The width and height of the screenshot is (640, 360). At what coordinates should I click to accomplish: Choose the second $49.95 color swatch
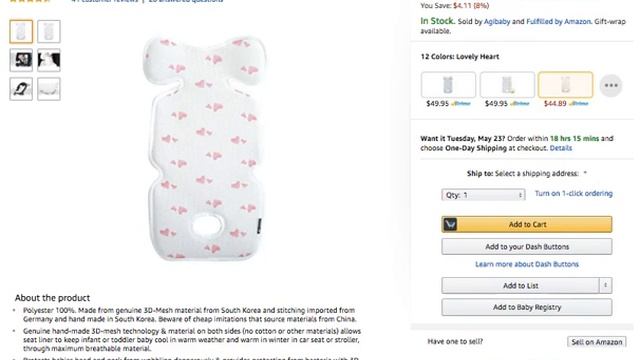click(x=507, y=85)
